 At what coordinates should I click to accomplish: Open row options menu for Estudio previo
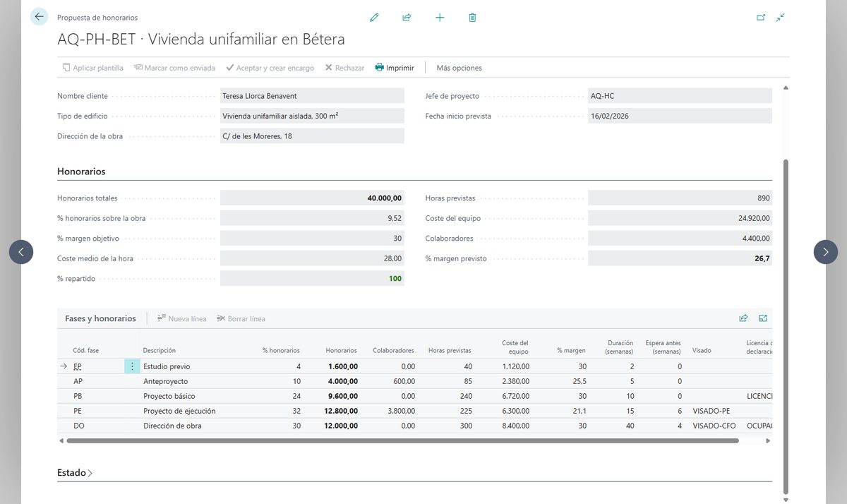pos(132,366)
